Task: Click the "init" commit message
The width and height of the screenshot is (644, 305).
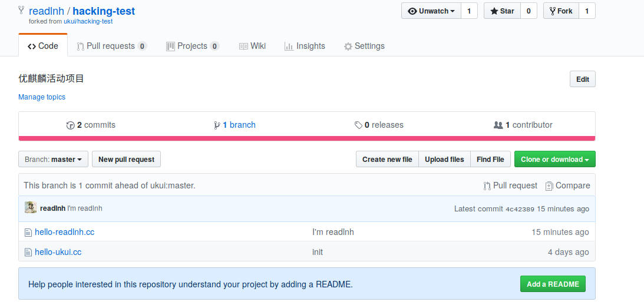Action: coord(318,251)
